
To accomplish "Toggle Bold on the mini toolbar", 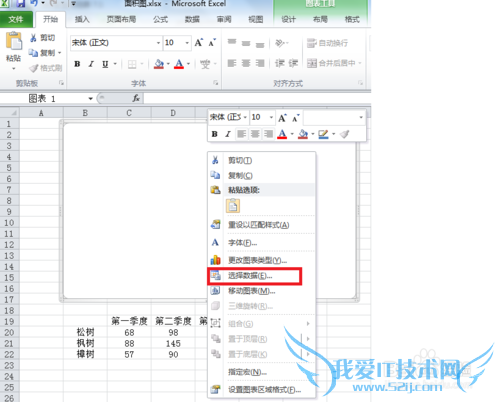I will pos(215,134).
